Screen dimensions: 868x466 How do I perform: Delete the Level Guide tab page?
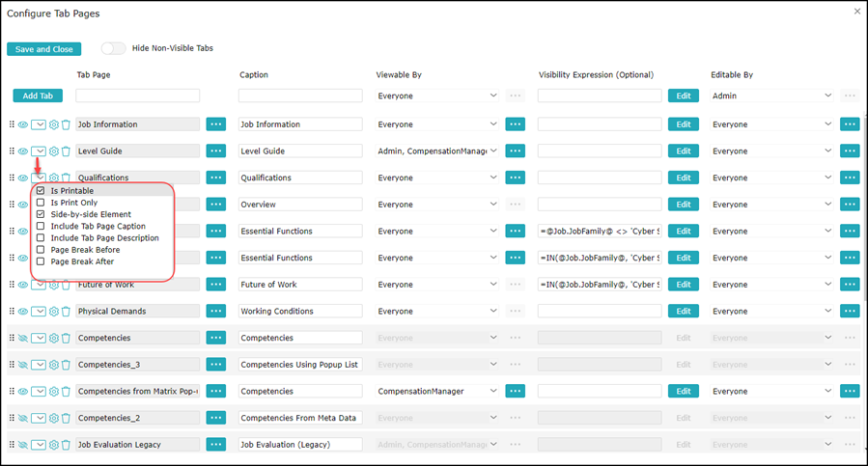pos(66,151)
